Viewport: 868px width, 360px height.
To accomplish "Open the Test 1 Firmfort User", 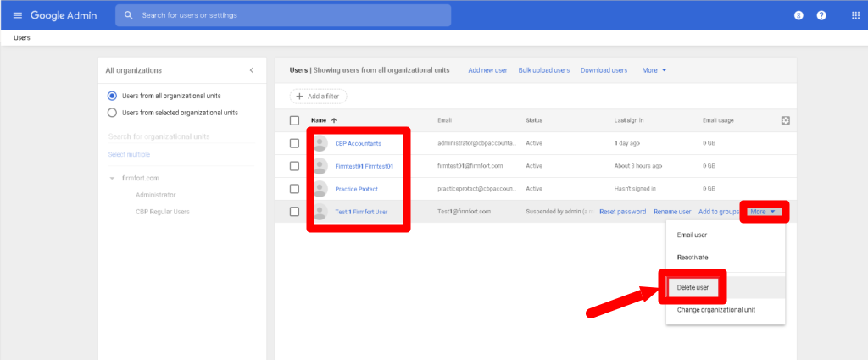I will click(361, 212).
